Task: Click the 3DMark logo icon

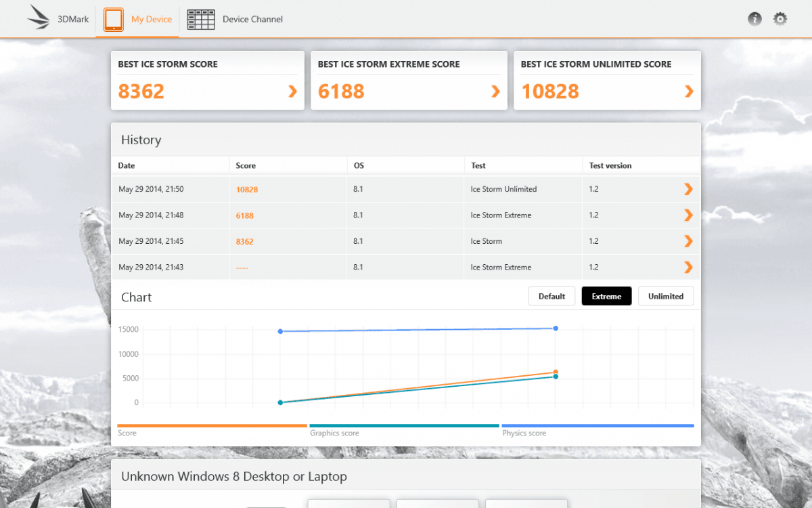Action: point(39,18)
